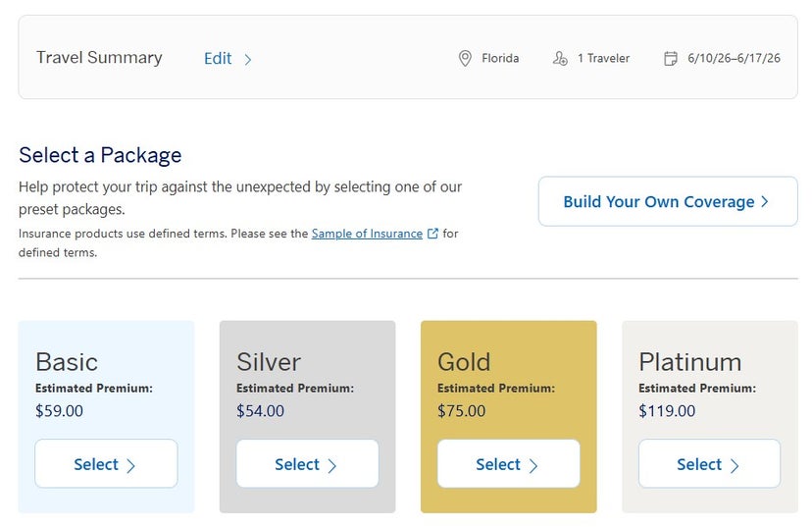812x527 pixels.
Task: Click the chevron next to Edit
Action: [x=248, y=59]
